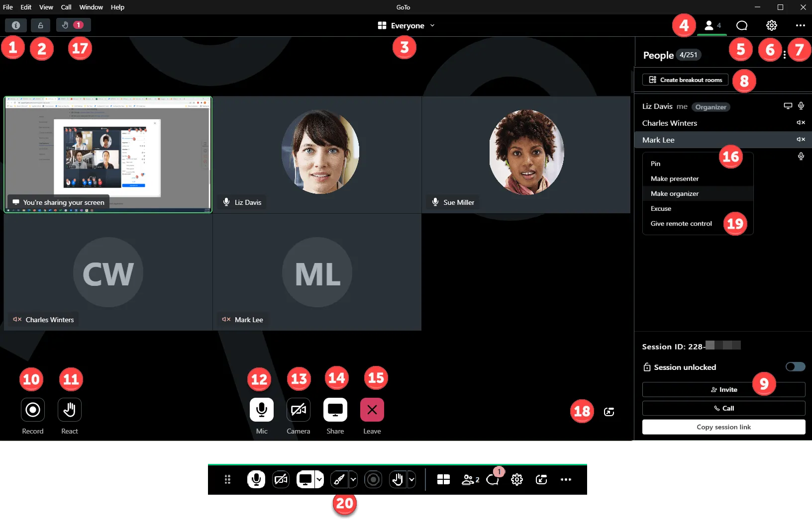Select Mark Lee ML participant tile
The height and width of the screenshot is (530, 812).
coord(317,272)
